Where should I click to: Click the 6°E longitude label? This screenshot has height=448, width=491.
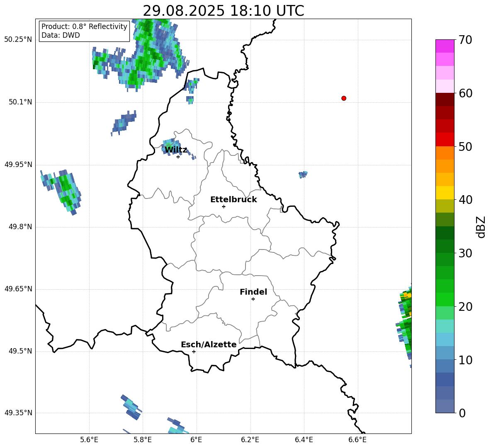coord(196,440)
